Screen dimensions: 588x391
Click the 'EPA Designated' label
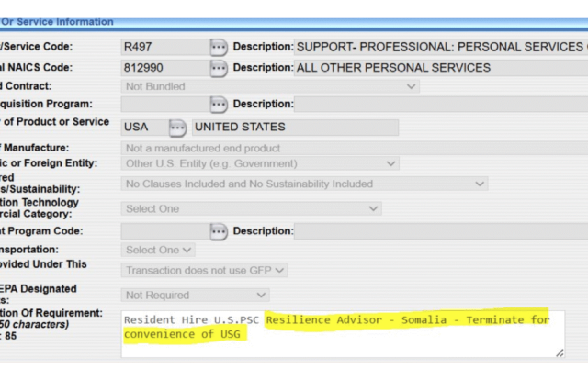39,289
